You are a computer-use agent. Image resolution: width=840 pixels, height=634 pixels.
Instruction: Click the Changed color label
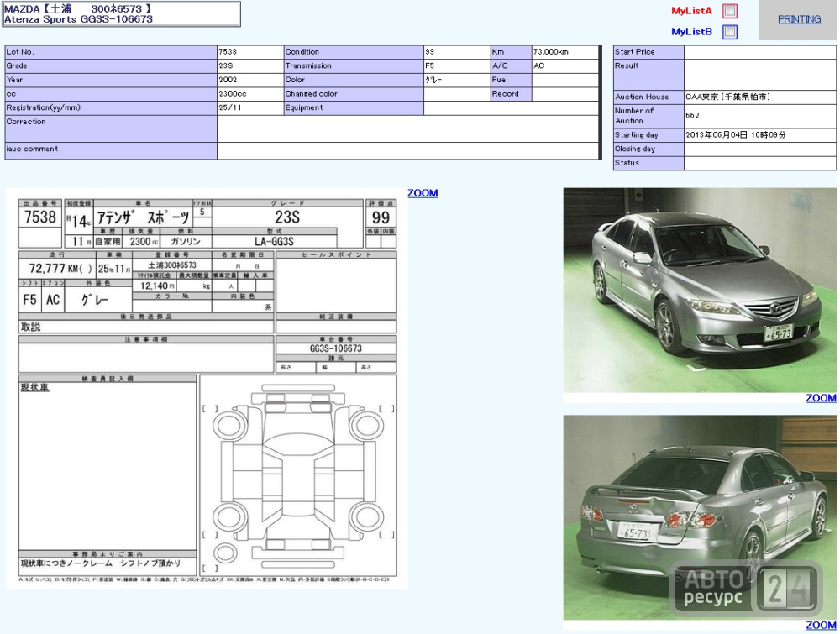pos(312,94)
